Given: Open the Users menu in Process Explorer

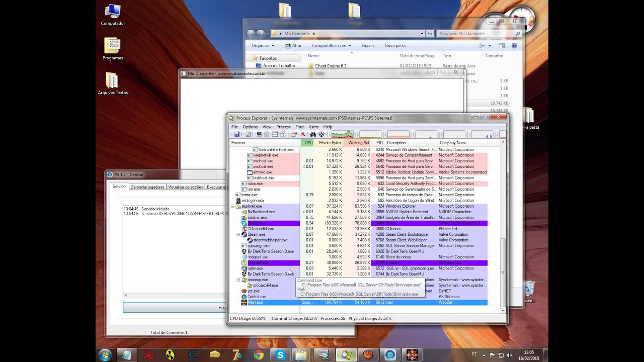Looking at the screenshot, I should 313,127.
